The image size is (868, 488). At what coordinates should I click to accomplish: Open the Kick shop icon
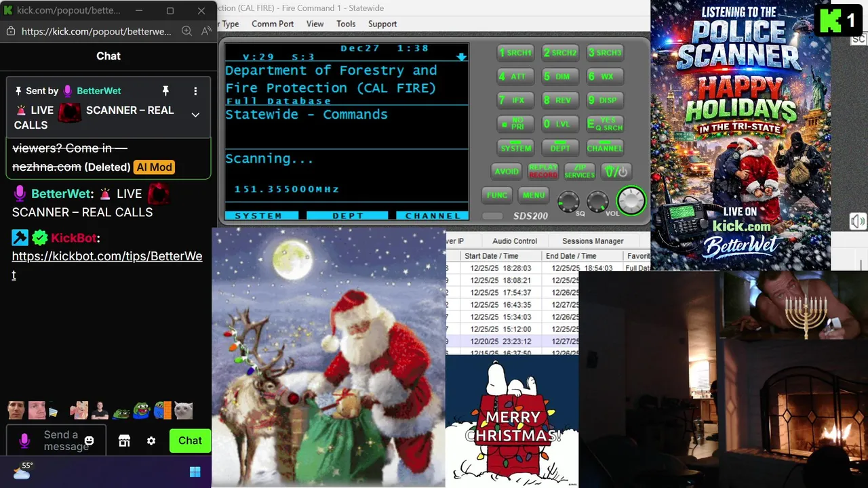(x=124, y=441)
